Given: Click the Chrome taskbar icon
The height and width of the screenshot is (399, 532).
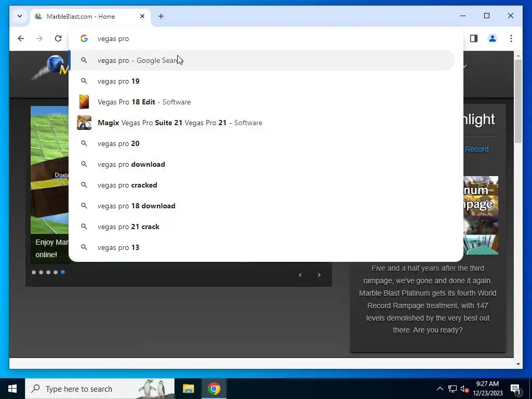Looking at the screenshot, I should (214, 389).
